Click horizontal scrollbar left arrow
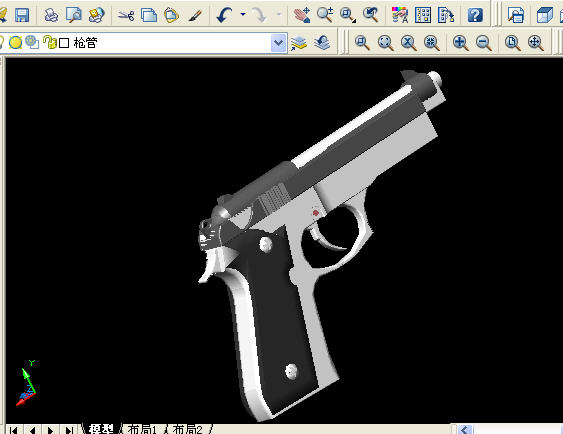 coord(465,429)
